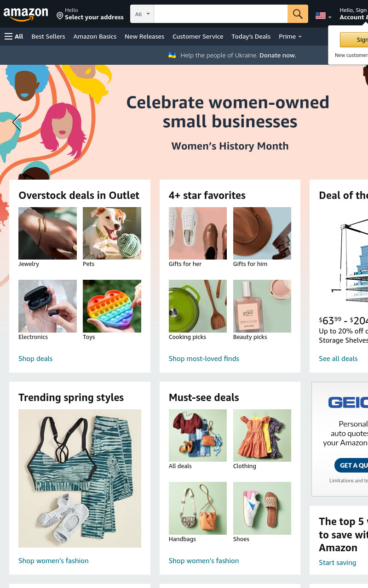
Task: Open language dropdown arrow beside flag
Action: (x=330, y=17)
